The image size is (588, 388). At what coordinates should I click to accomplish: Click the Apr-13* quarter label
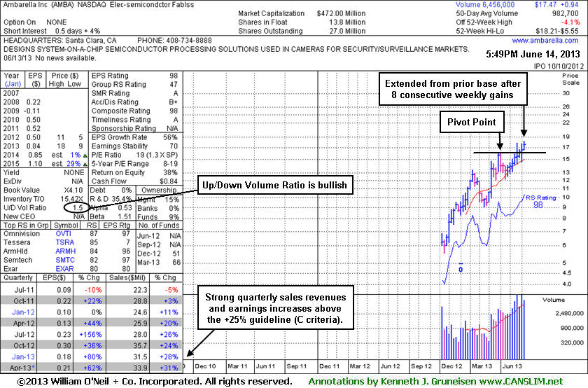[23, 368]
